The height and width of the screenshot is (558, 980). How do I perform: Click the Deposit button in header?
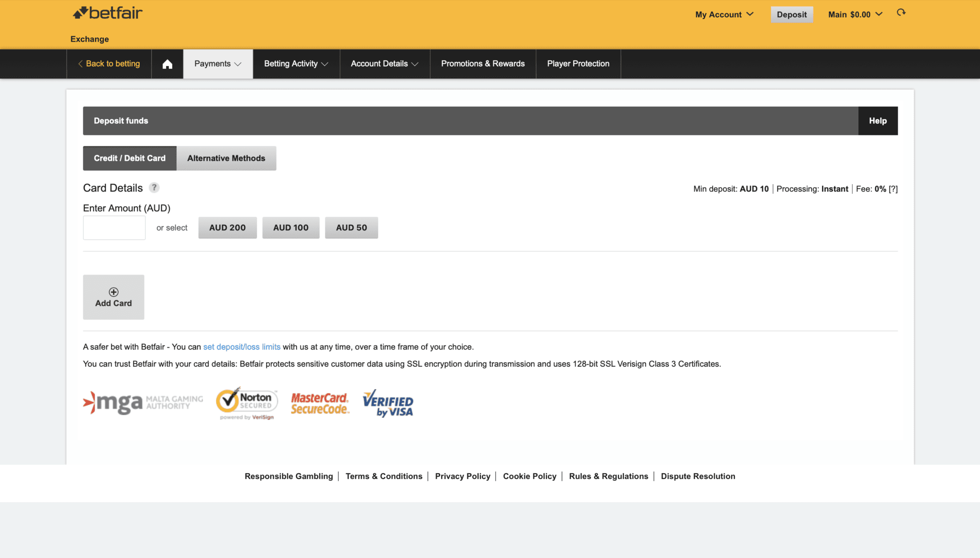[x=791, y=14]
